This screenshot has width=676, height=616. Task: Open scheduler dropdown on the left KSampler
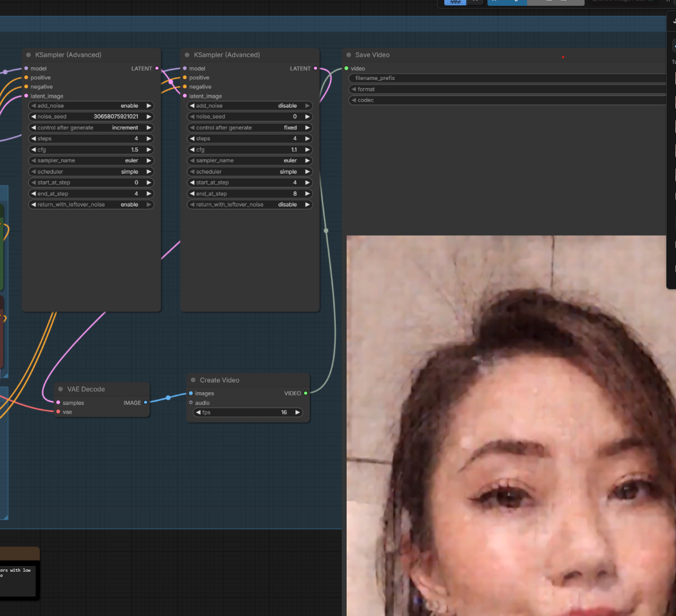pos(91,171)
